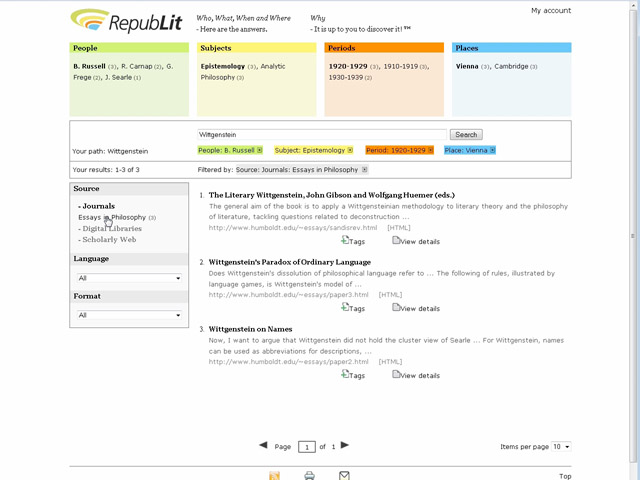Screen dimensions: 640x480
Task: Click the RSS feed icon in footer
Action: (x=275, y=475)
